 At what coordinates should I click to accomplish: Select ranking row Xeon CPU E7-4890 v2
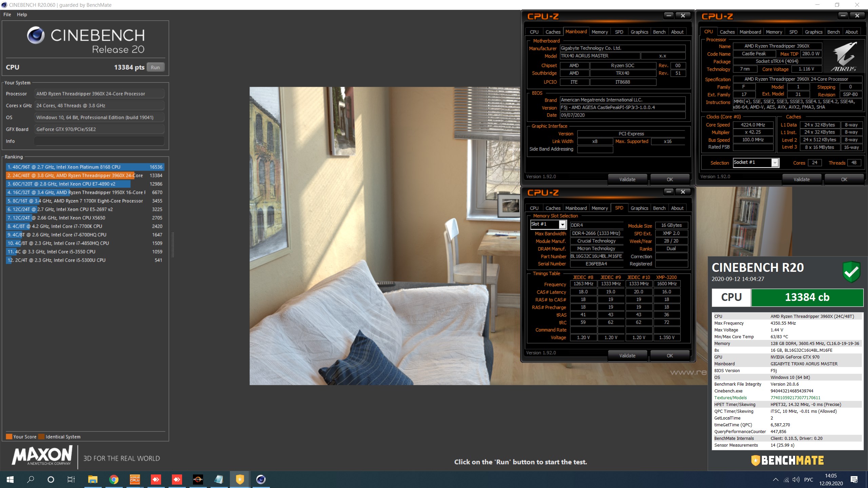pyautogui.click(x=85, y=184)
